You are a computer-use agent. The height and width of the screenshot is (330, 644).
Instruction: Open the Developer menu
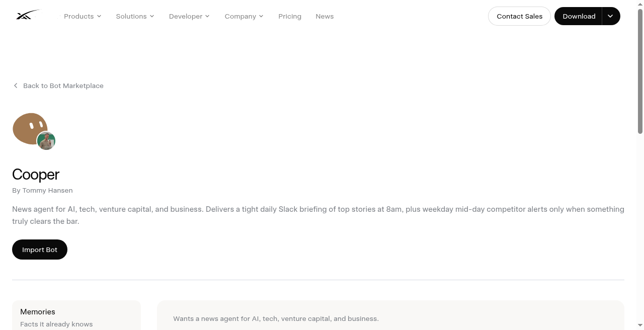click(189, 16)
